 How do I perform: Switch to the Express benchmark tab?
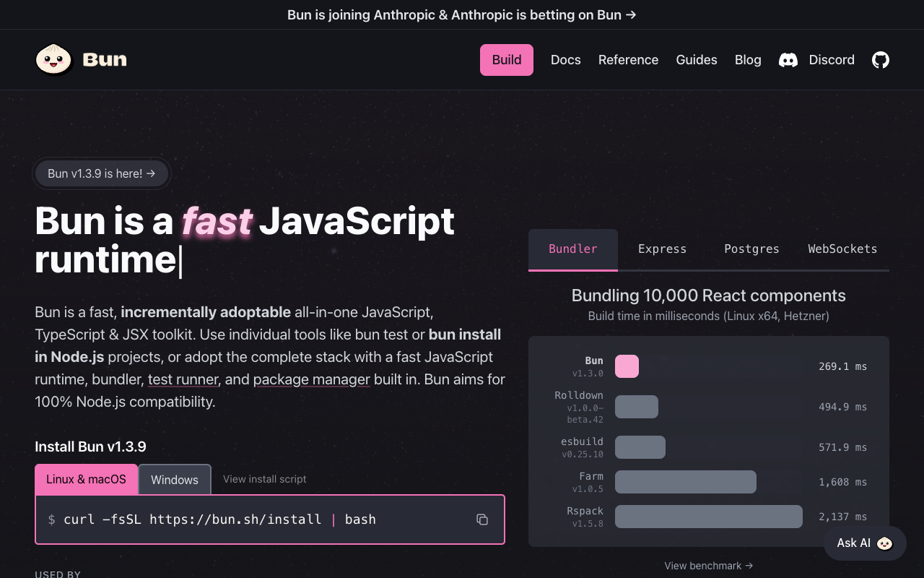[x=662, y=249]
